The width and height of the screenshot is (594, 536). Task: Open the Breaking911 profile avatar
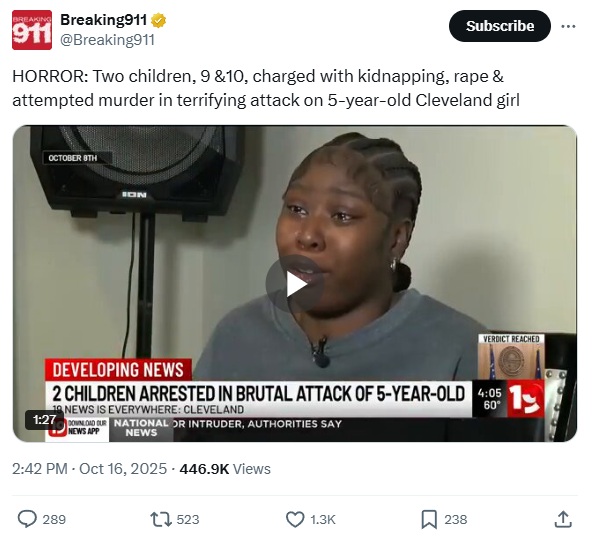(x=32, y=30)
